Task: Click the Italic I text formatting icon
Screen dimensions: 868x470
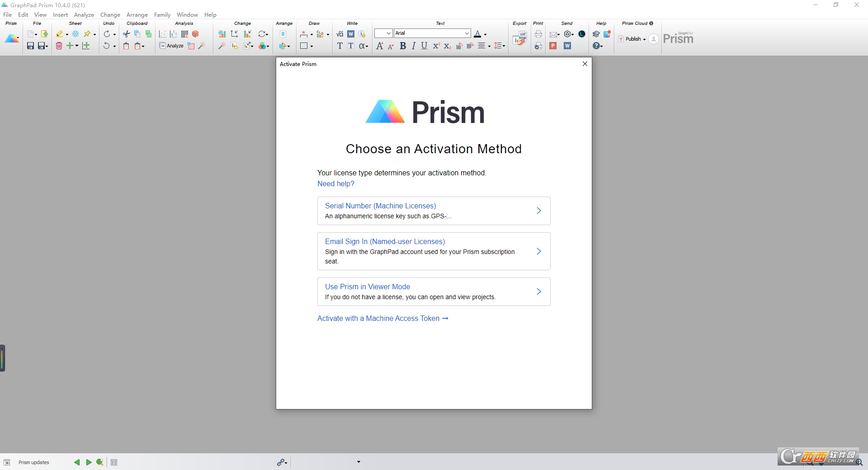Action: pyautogui.click(x=414, y=46)
